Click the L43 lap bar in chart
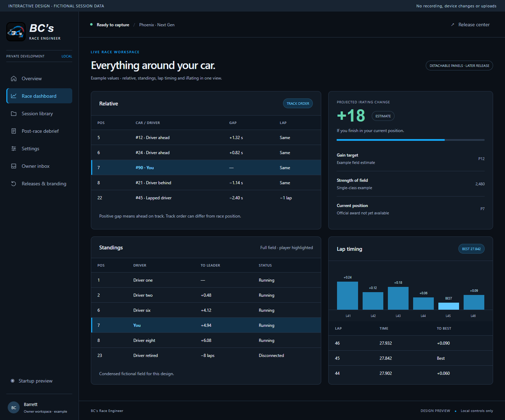 click(398, 298)
